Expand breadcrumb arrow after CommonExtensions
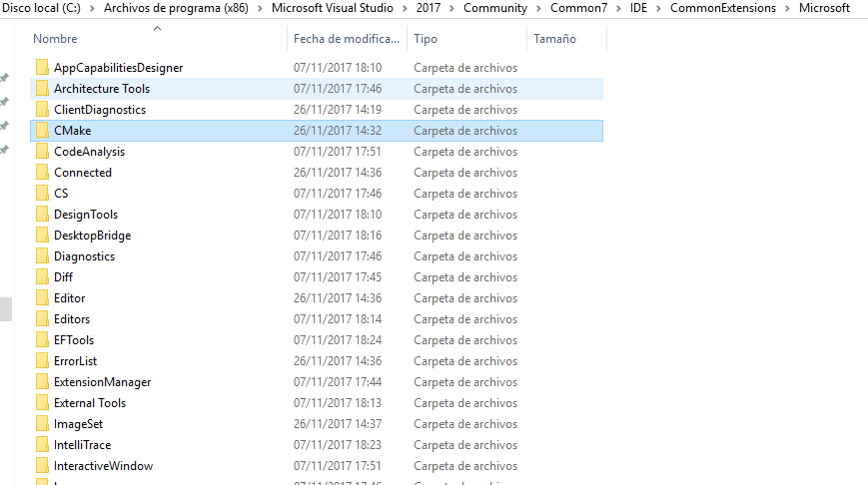868x485 pixels. click(x=787, y=9)
